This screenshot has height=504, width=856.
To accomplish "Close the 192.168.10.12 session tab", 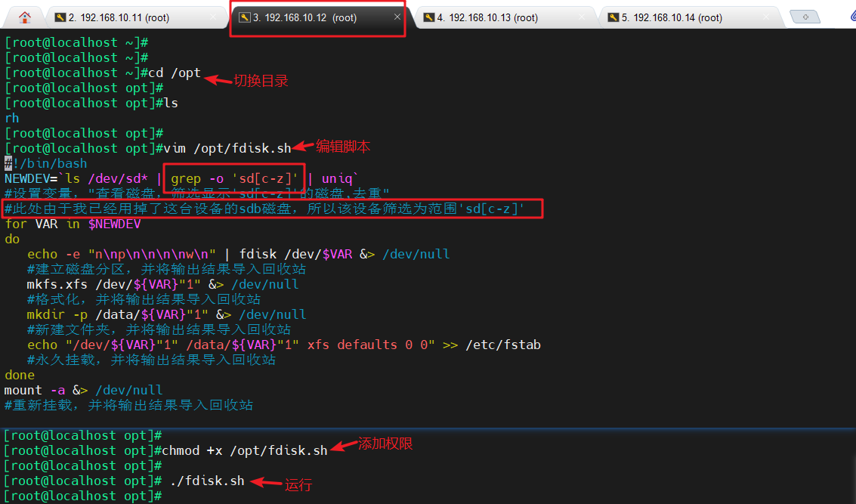I will point(397,17).
